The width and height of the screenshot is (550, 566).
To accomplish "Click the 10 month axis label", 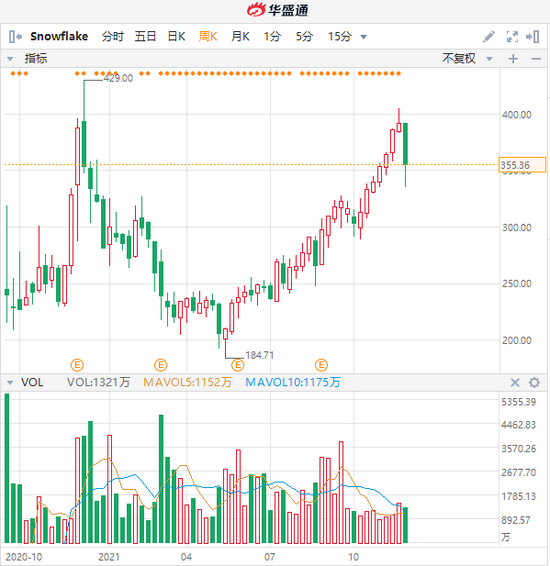I will [x=353, y=557].
